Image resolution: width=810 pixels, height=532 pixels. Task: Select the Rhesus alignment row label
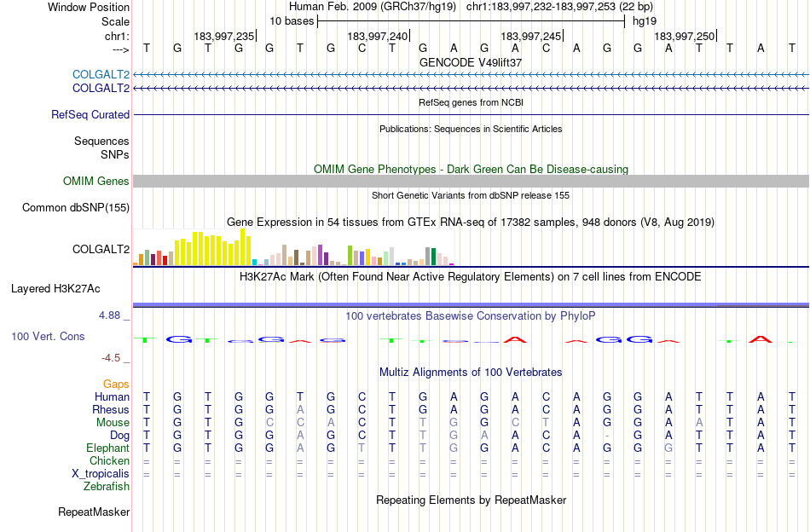[x=111, y=409]
